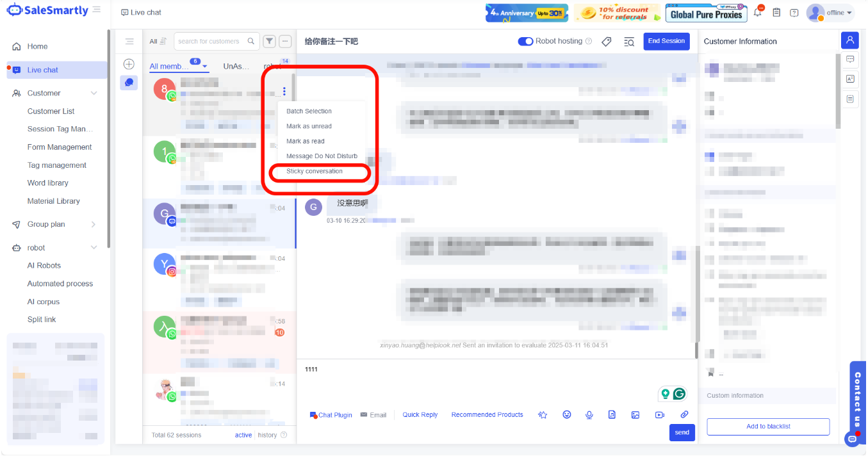The image size is (868, 456).
Task: Click the End Session button
Action: point(666,41)
